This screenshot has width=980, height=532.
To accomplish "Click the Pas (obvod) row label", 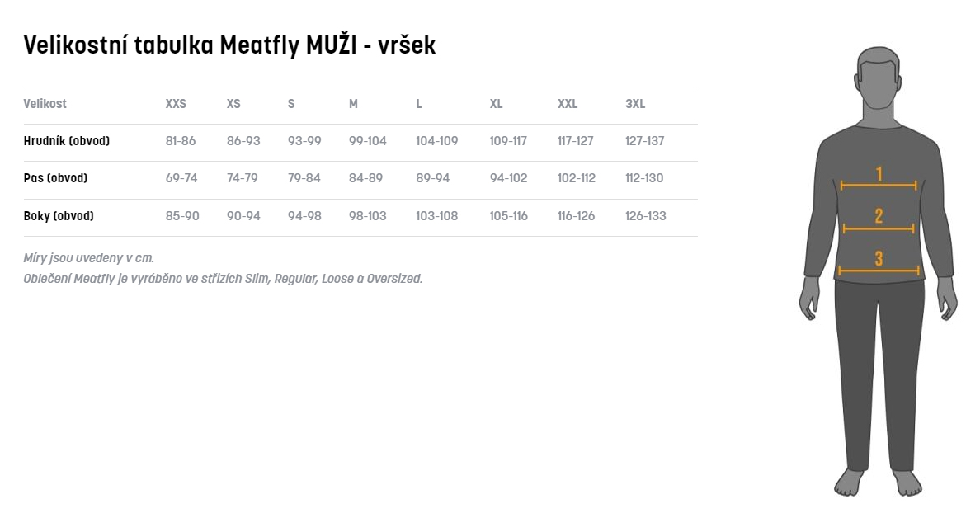I will [x=55, y=178].
